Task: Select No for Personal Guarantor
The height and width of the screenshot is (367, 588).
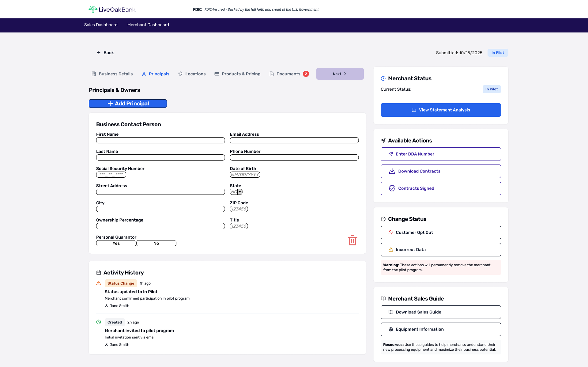Action: (156, 243)
